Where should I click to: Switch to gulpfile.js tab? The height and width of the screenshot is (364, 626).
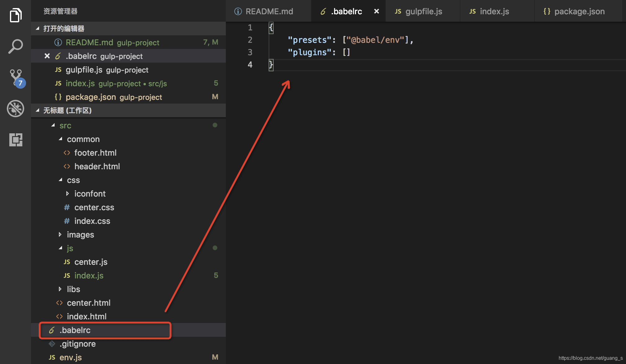tap(423, 11)
